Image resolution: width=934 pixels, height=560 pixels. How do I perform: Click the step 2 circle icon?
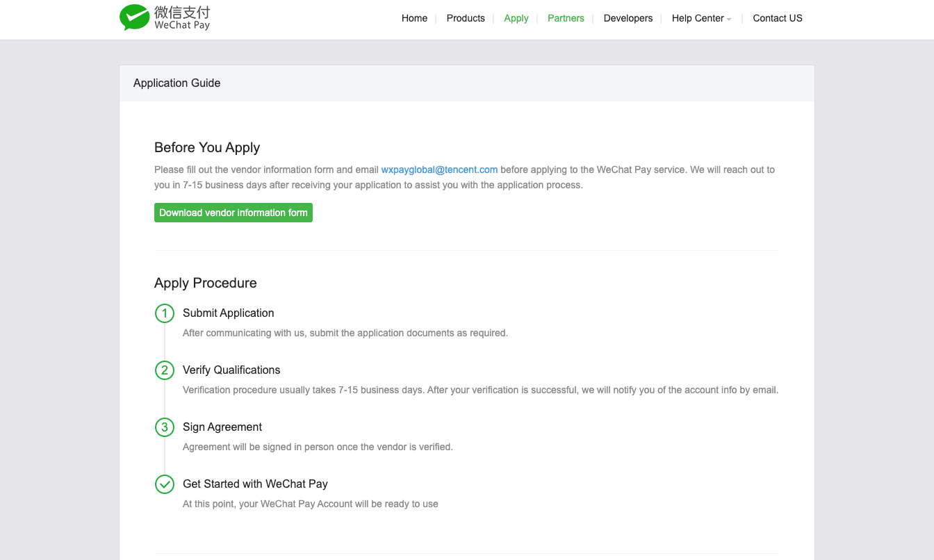pos(165,370)
